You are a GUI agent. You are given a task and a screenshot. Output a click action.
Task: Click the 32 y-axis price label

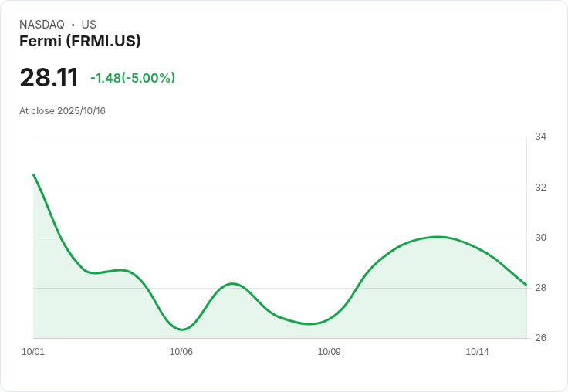tap(540, 188)
